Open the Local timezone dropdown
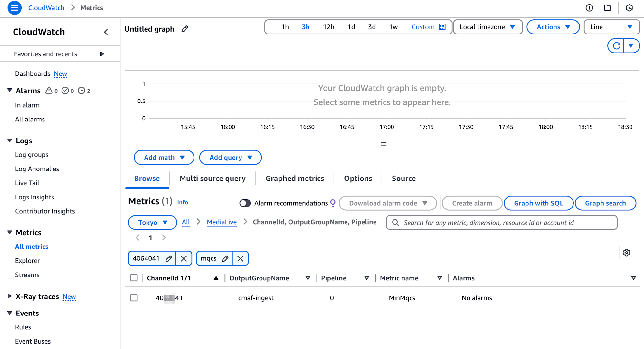The image size is (644, 349). coord(488,27)
